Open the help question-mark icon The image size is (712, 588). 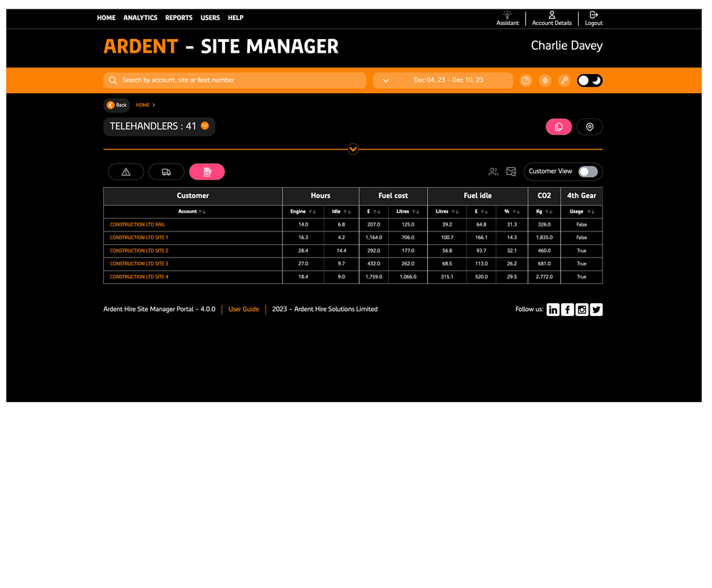point(526,80)
